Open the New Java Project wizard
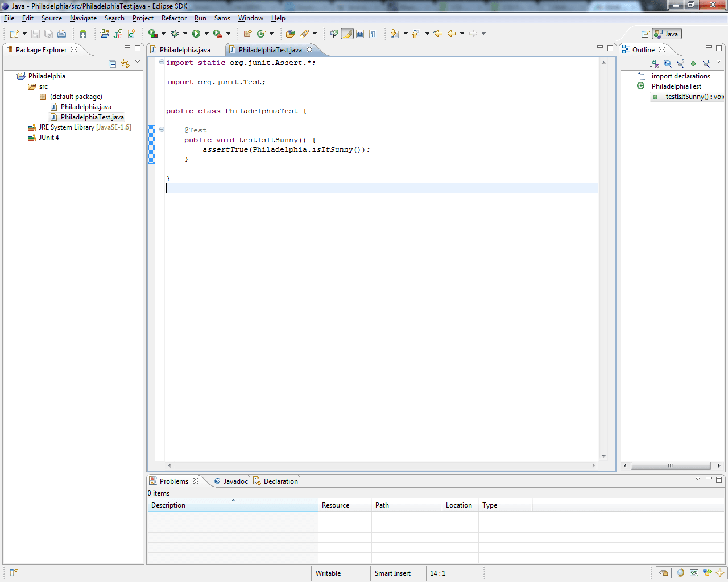Screen dimensions: 728x582 click(x=104, y=34)
